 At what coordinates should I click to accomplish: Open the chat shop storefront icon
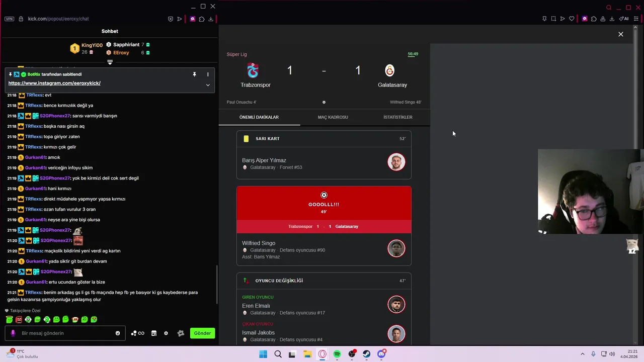(154, 333)
